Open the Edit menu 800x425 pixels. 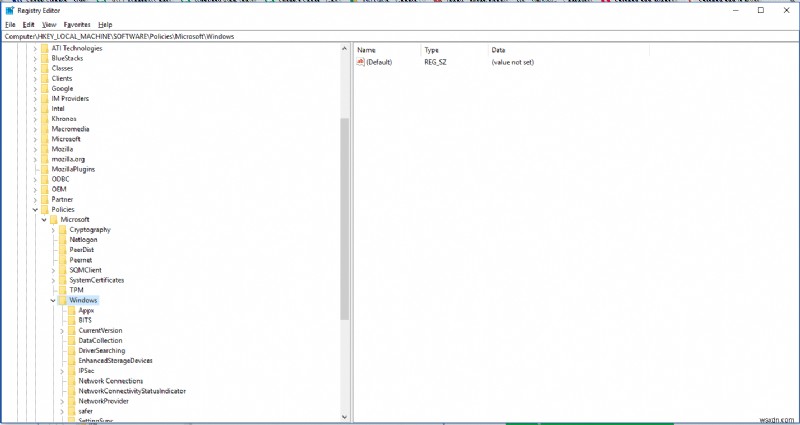[29, 24]
